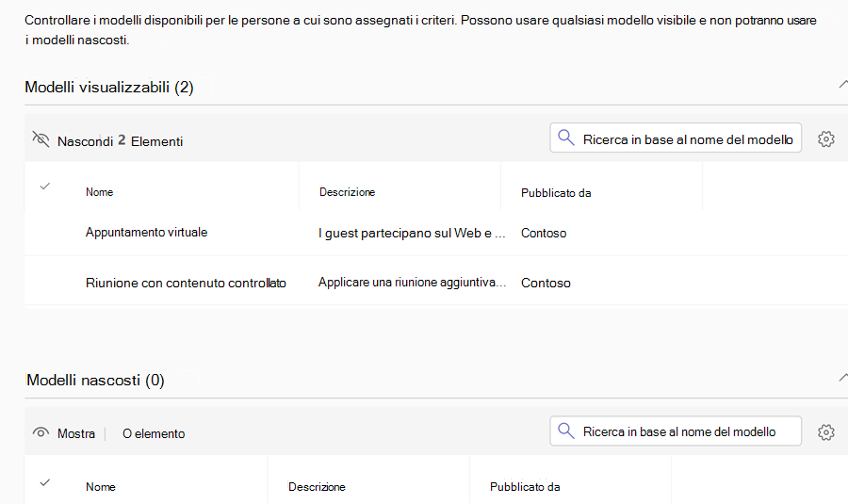This screenshot has width=848, height=504.
Task: Toggle select-all checkmark in hidden templates table
Action: 45,482
